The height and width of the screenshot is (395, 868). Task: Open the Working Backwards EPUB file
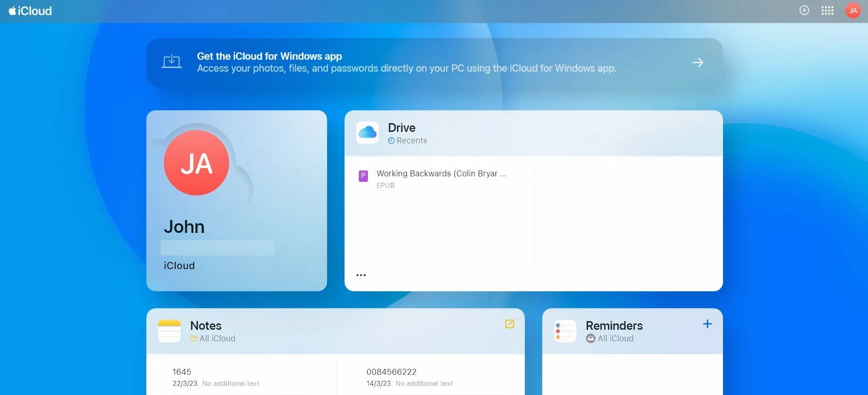(441, 174)
